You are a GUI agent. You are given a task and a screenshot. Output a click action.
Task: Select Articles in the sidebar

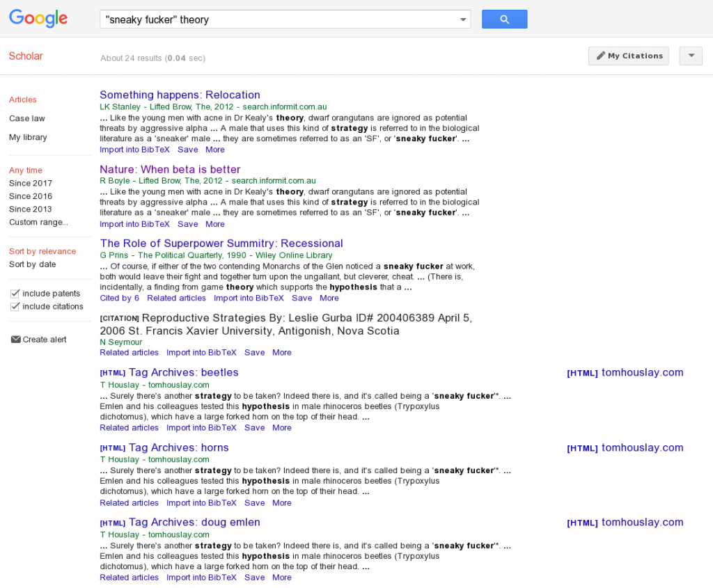click(x=23, y=100)
